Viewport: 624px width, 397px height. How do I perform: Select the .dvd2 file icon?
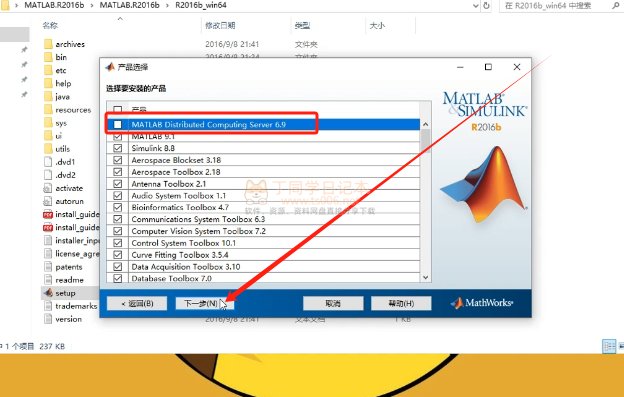tap(48, 175)
